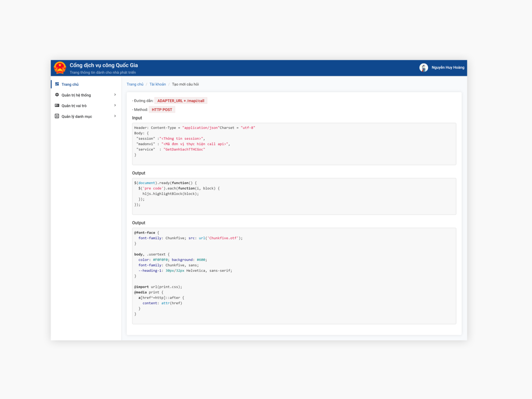Screen dimensions: 532x399
Task: Click the @font-face code line
Action: tap(147, 233)
